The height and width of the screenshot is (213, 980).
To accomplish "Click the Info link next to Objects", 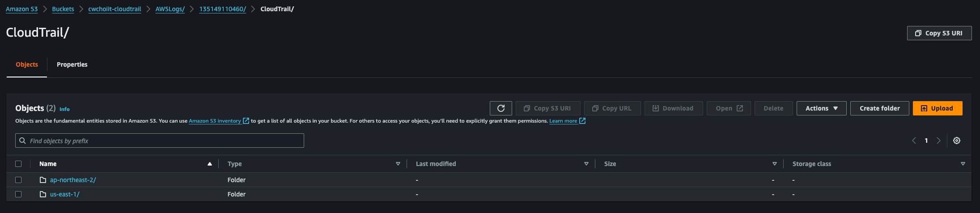I will [64, 109].
